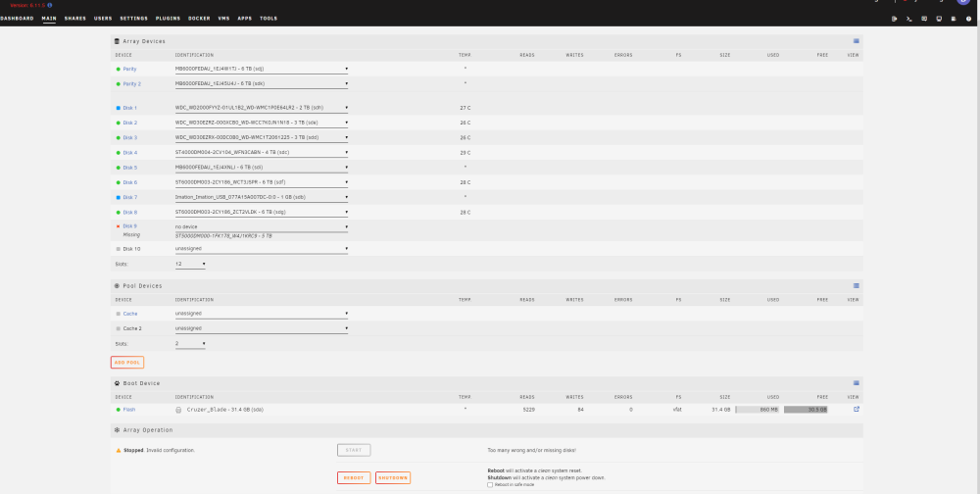Click the disabled Start button

[x=354, y=450]
